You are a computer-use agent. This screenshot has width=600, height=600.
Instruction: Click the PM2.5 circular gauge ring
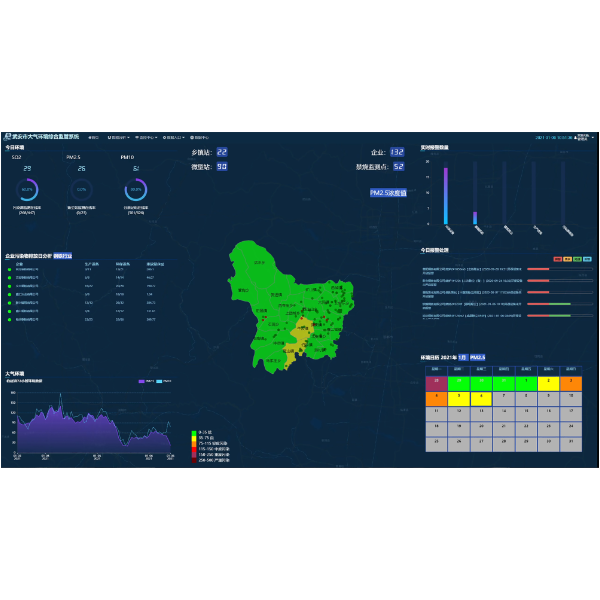coord(81,189)
